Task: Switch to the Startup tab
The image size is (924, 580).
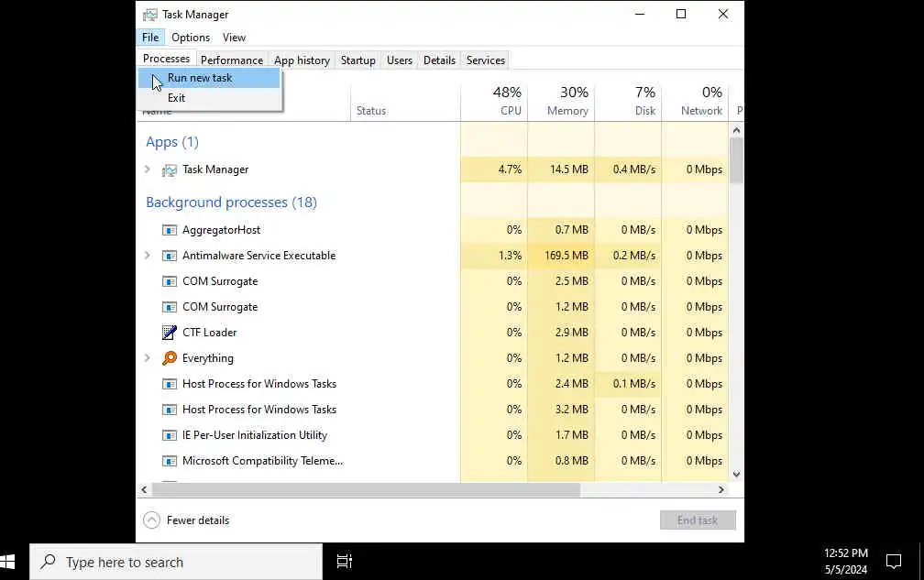Action: point(357,60)
